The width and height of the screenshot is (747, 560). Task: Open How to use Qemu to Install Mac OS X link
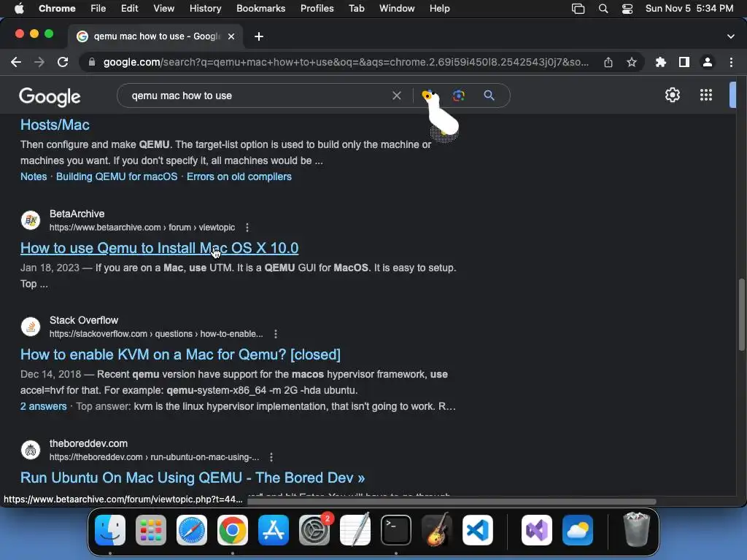[x=159, y=248]
